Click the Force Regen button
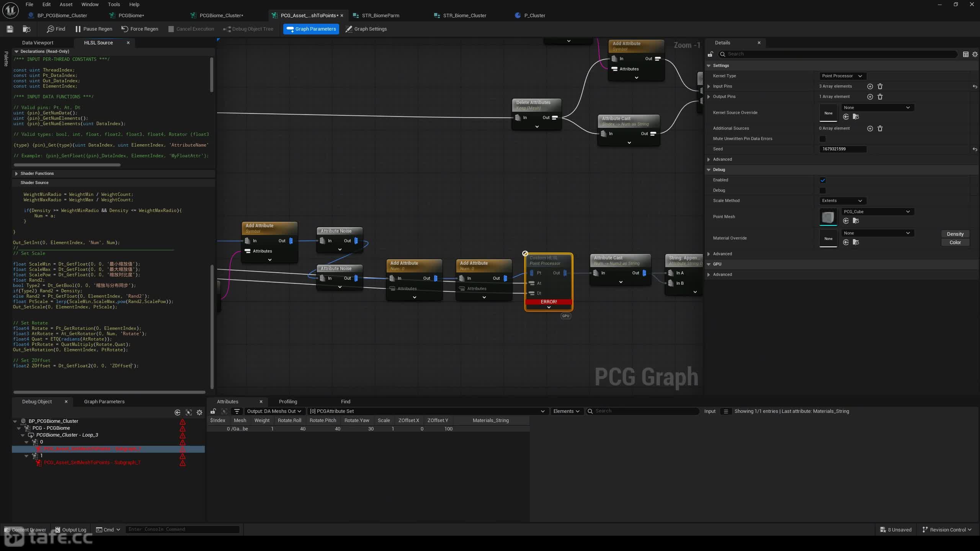This screenshot has width=980, height=551. [140, 29]
